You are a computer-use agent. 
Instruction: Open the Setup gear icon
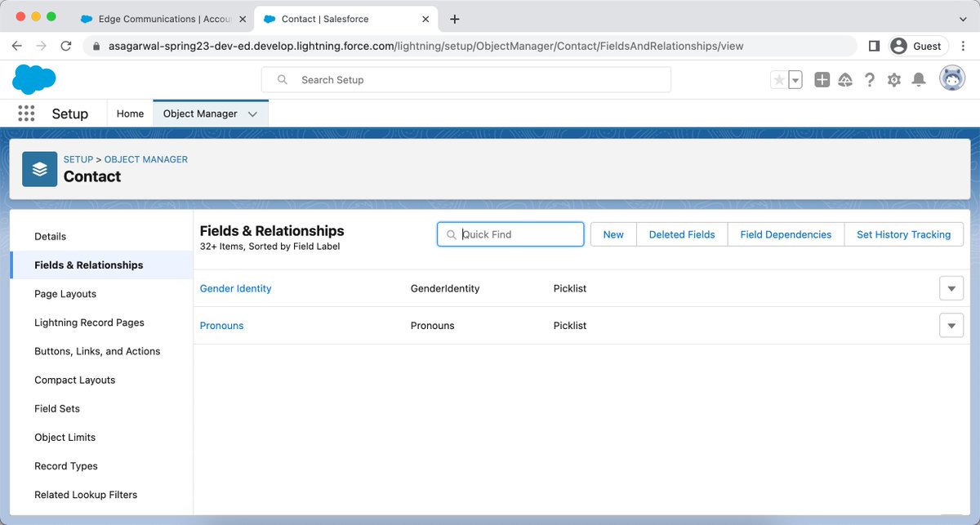(894, 80)
